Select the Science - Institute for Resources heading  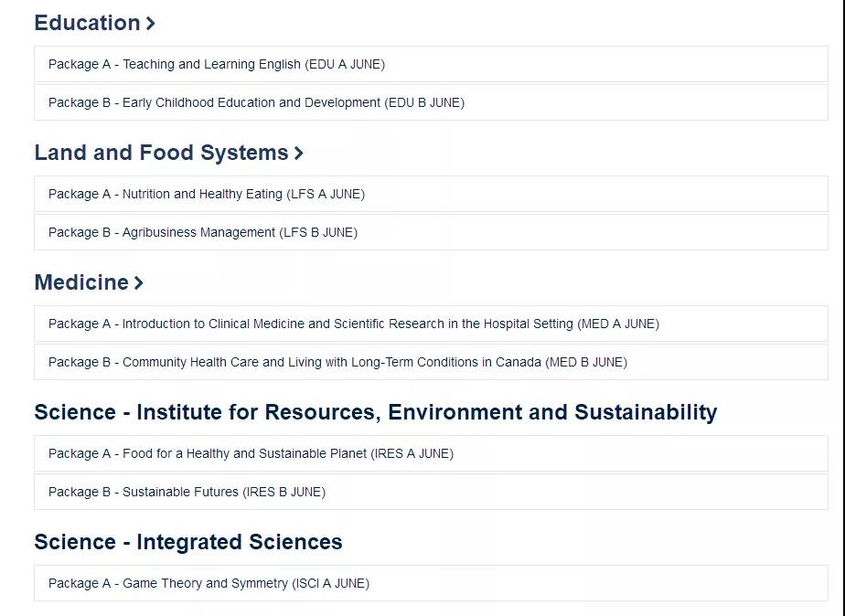tap(376, 412)
